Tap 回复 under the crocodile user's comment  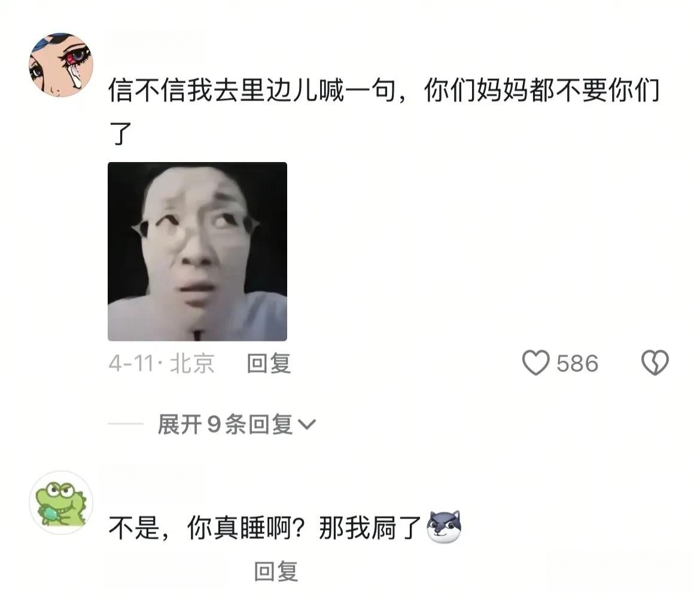tap(276, 571)
